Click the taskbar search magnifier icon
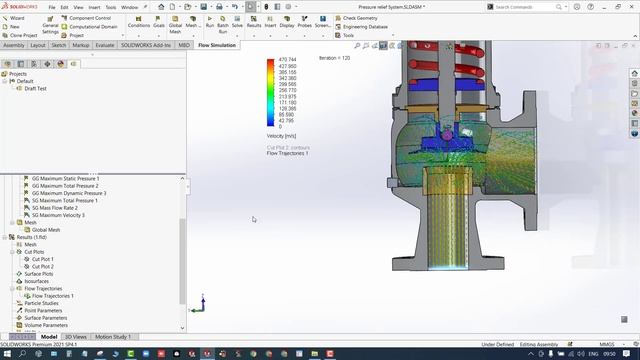Image resolution: width=640 pixels, height=360 pixels. pyautogui.click(x=22, y=353)
